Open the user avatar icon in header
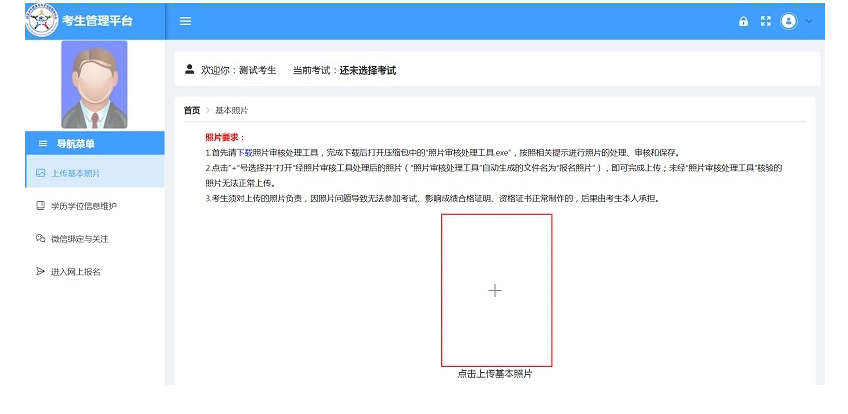This screenshot has height=414, width=848. tap(789, 21)
